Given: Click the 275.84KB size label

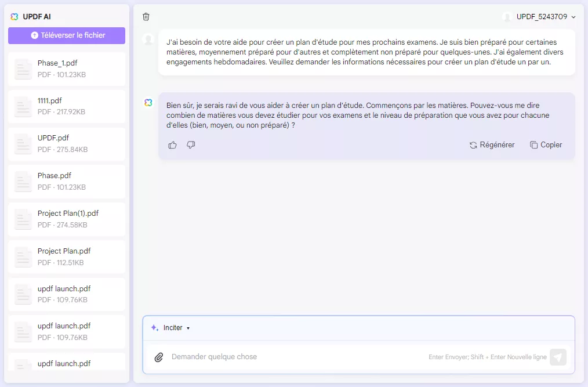Looking at the screenshot, I should (72, 149).
